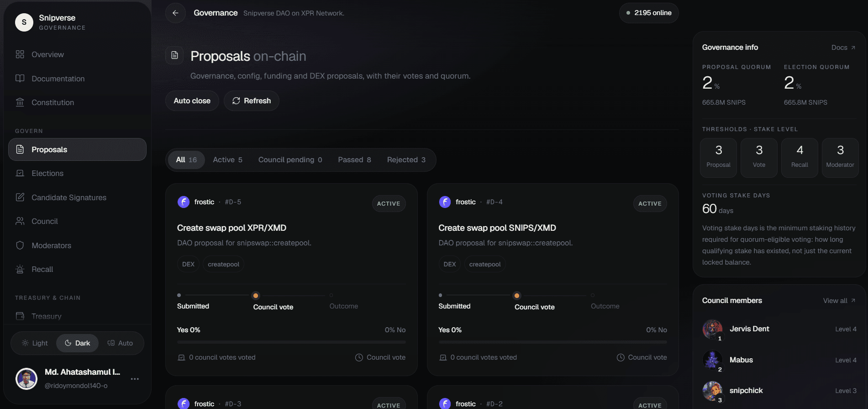The width and height of the screenshot is (868, 409).
Task: Open Overview in the sidebar
Action: click(77, 54)
